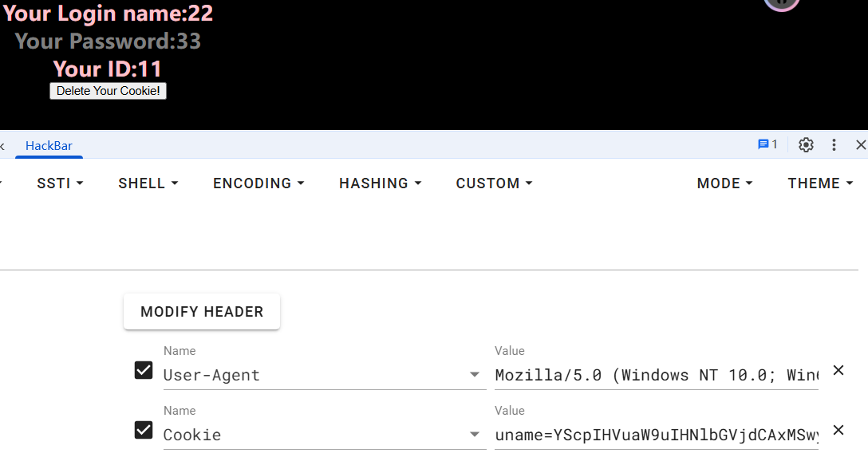Click the profile avatar at top right
Viewport: 868px width, 473px height.
click(x=781, y=2)
